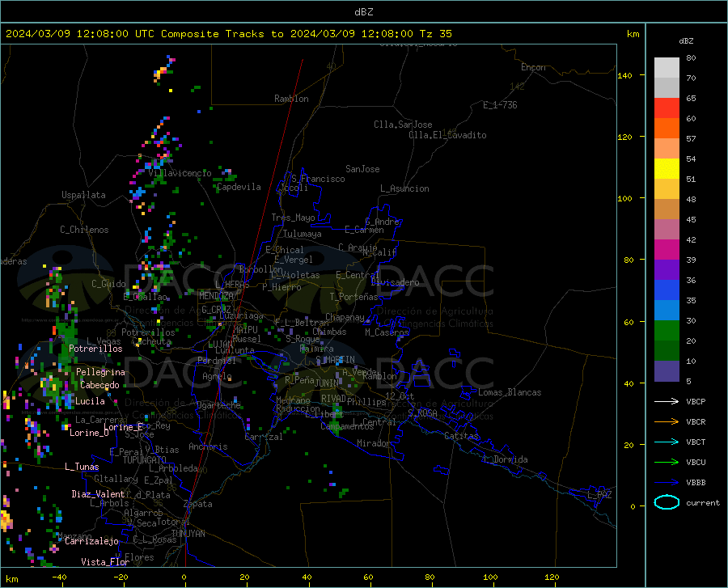This screenshot has width=728, height=588.
Task: Click the Pellegrina map label
Action: coord(100,372)
